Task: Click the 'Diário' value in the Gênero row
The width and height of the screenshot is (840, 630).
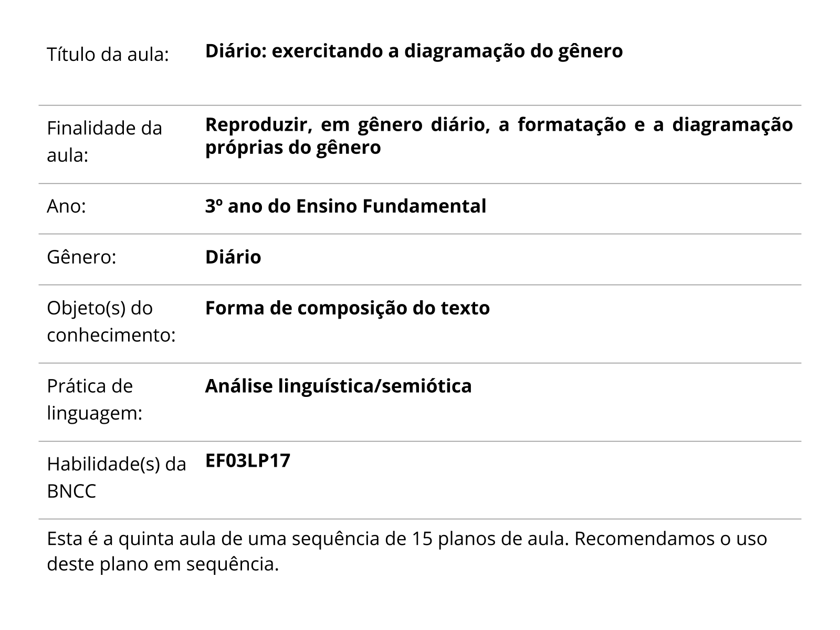Action: point(233,257)
